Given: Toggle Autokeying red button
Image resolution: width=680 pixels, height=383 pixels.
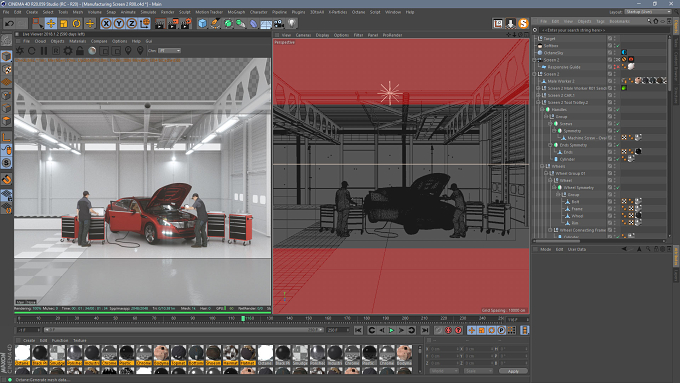Looking at the screenshot, I should (x=448, y=331).
